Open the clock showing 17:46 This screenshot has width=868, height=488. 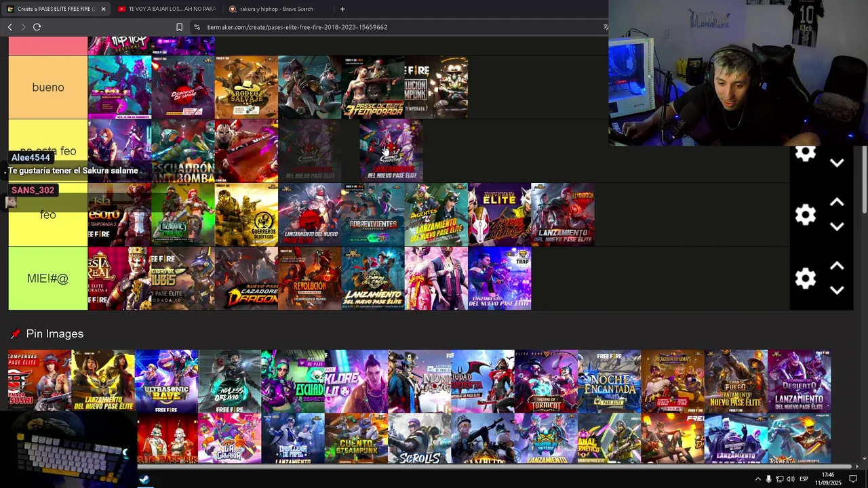pyautogui.click(x=828, y=479)
